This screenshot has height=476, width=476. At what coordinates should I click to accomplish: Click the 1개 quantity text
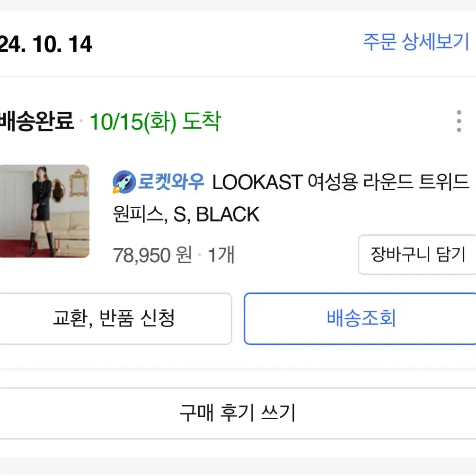click(x=221, y=255)
